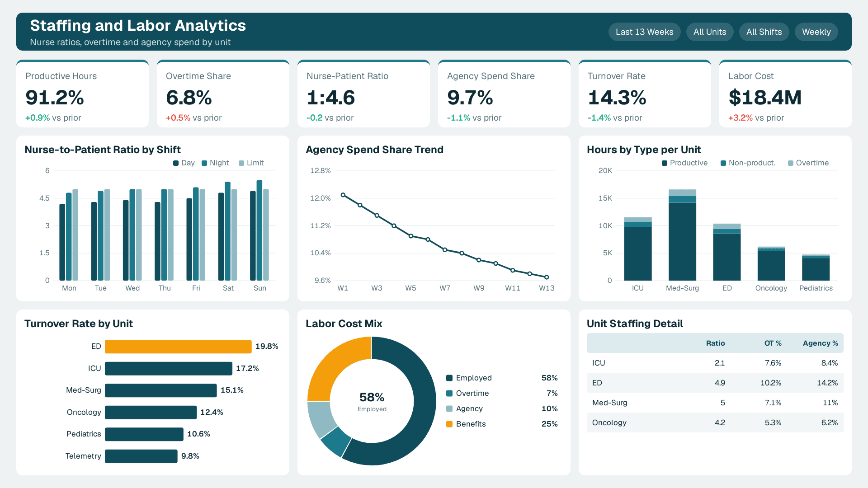Click the W13 data point on trend line
Image resolution: width=868 pixels, height=488 pixels.
point(547,277)
